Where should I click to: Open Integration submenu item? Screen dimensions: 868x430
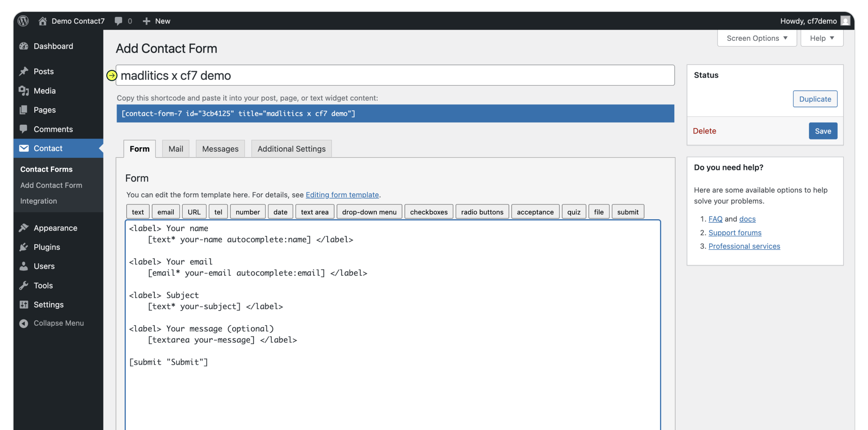(39, 201)
